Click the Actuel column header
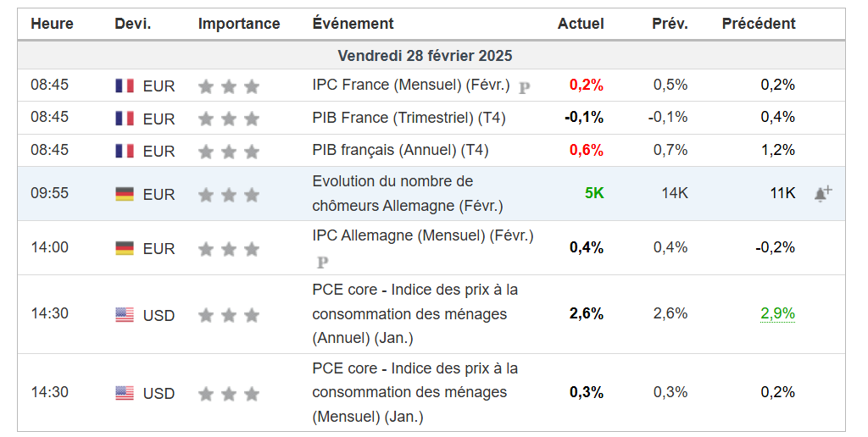The image size is (868, 437). [x=581, y=24]
